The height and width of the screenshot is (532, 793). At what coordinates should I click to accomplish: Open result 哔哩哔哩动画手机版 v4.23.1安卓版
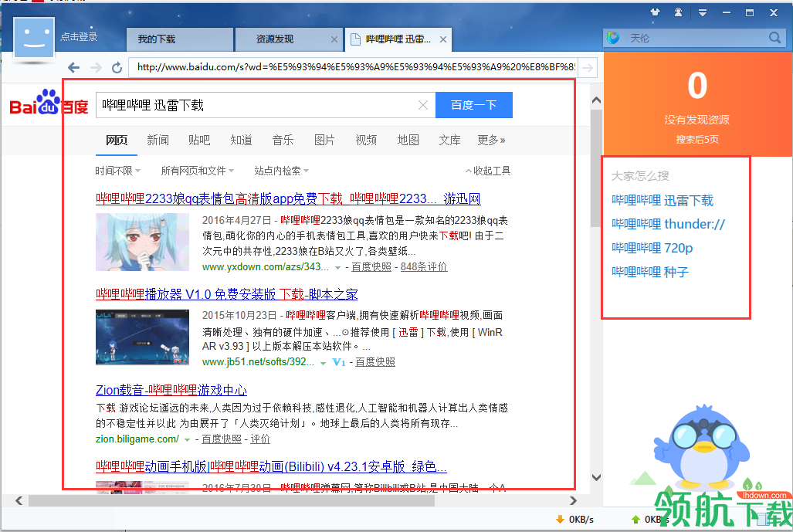point(271,466)
